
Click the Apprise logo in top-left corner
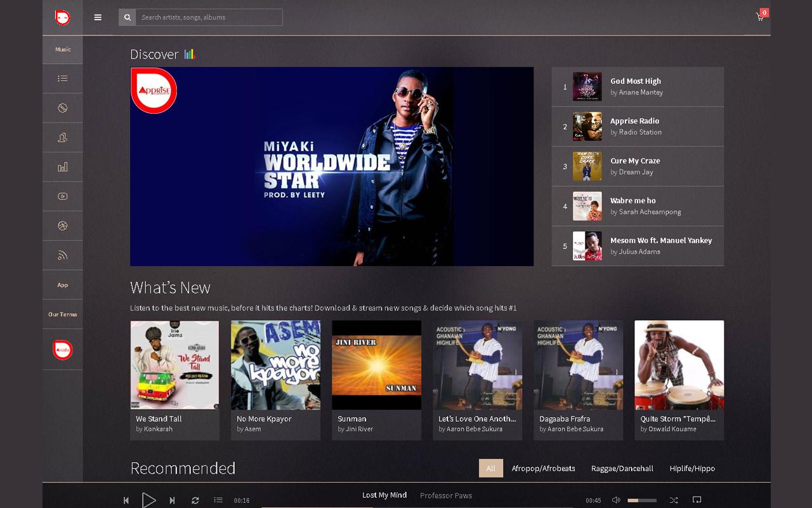(x=62, y=18)
